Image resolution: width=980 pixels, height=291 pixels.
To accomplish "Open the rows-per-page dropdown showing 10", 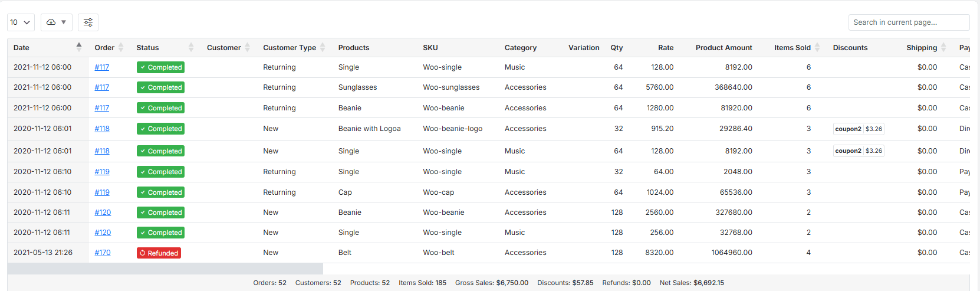I will pos(21,22).
